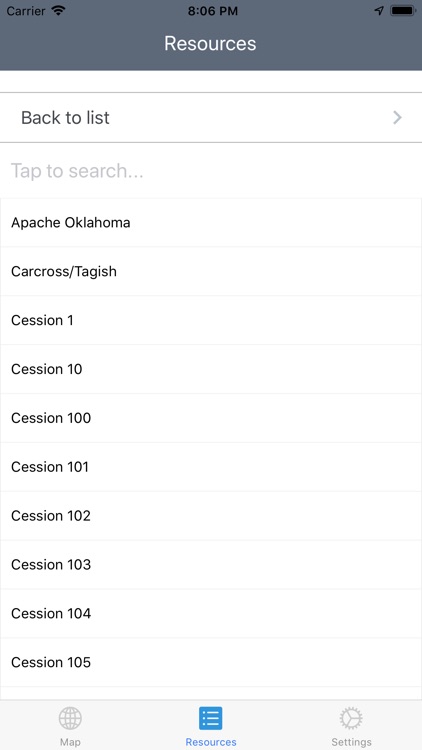Choose Cession 1 in the list
Viewport: 422px width, 750px height.
coord(211,320)
